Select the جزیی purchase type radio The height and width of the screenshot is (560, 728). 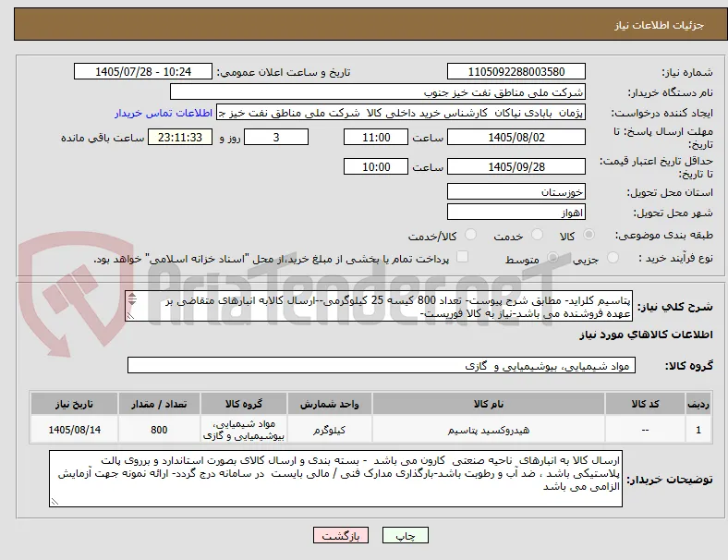click(x=613, y=258)
